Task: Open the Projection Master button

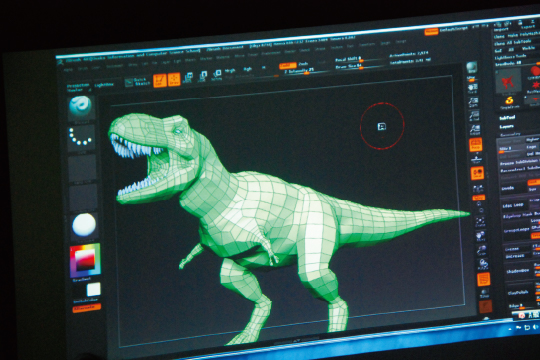Action: tap(78, 88)
